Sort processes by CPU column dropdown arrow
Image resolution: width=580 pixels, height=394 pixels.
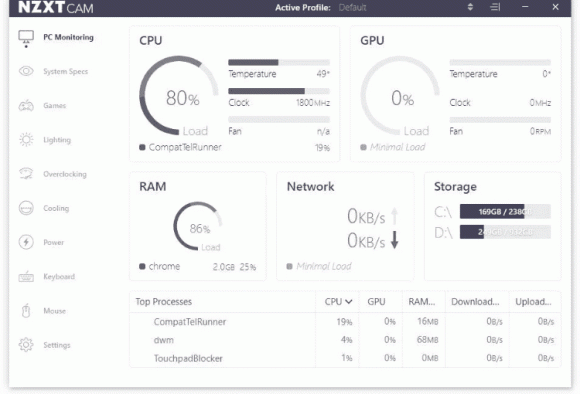pos(348,302)
